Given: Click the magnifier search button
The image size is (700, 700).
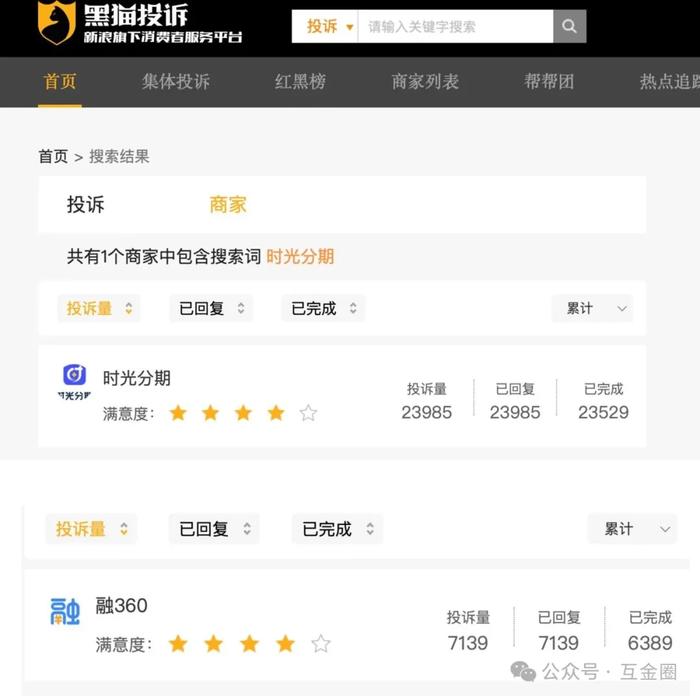Looking at the screenshot, I should click(x=569, y=26).
